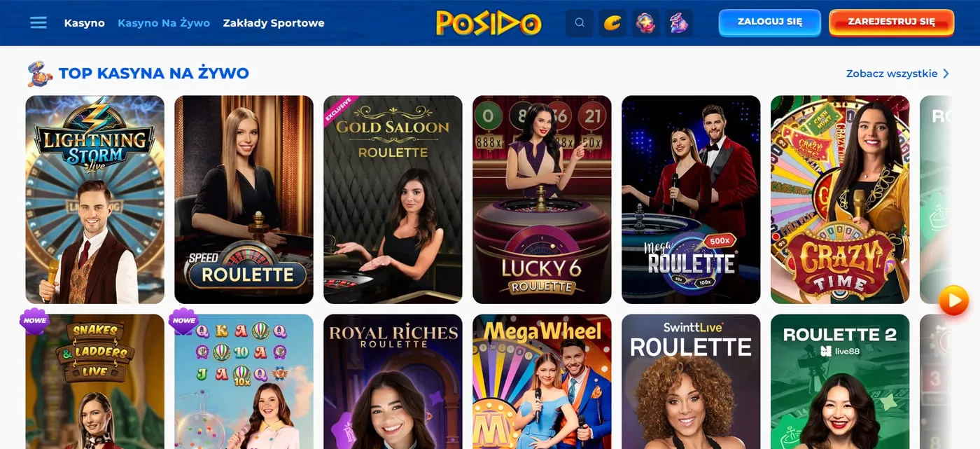Launch Gold Saloon Roulette game tile

pos(393,200)
